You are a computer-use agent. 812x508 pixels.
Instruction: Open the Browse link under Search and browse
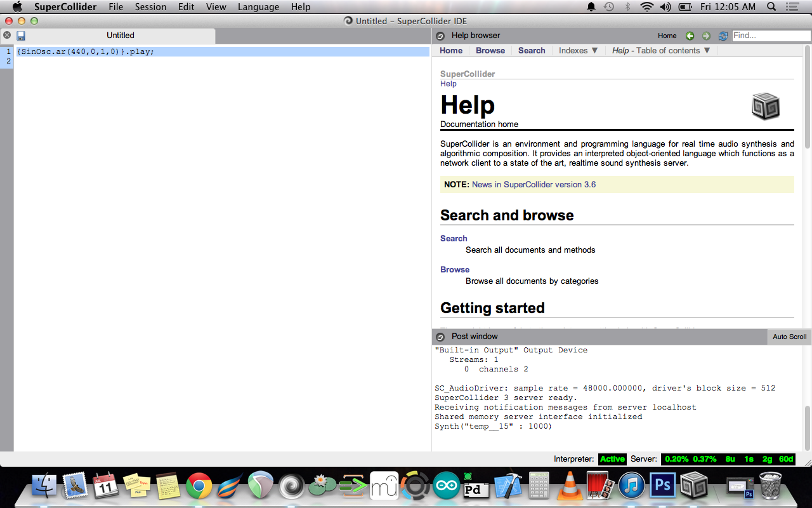(455, 269)
